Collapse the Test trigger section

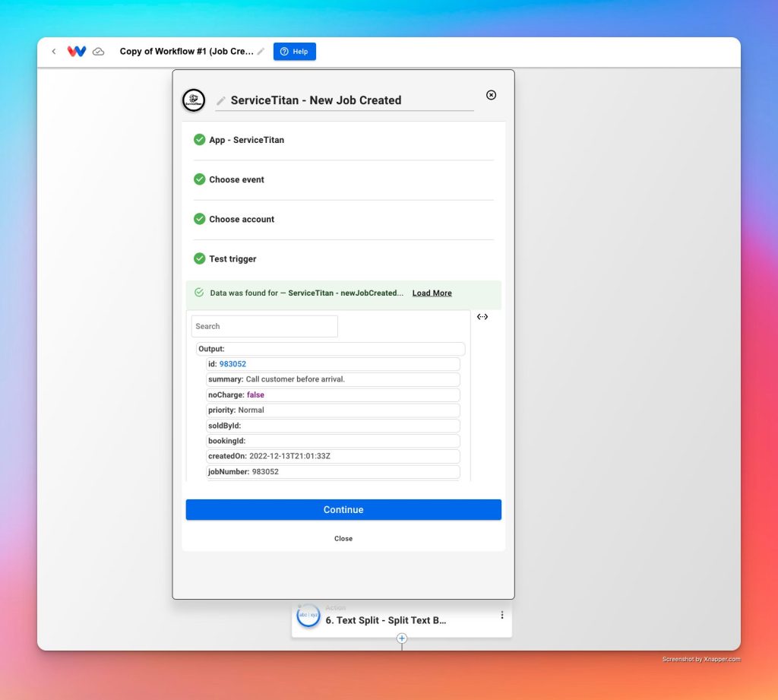(x=343, y=258)
